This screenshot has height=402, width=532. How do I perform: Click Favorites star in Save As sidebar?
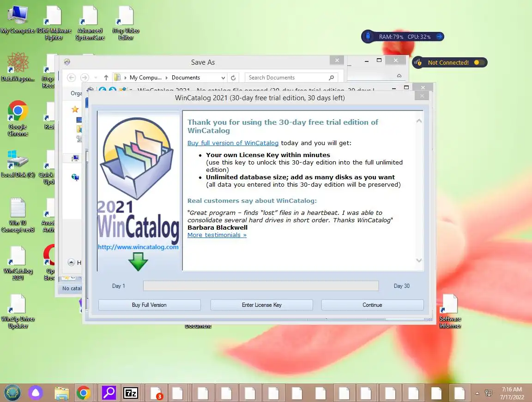[75, 110]
